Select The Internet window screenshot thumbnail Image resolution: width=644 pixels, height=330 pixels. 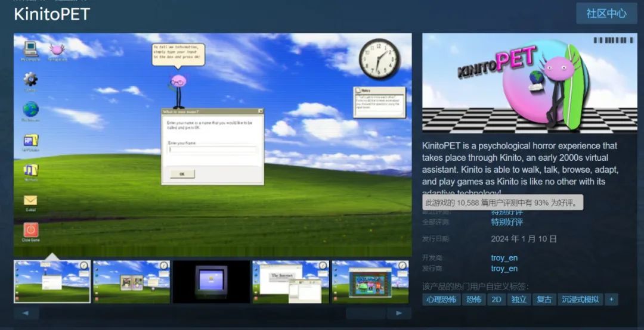(291, 282)
